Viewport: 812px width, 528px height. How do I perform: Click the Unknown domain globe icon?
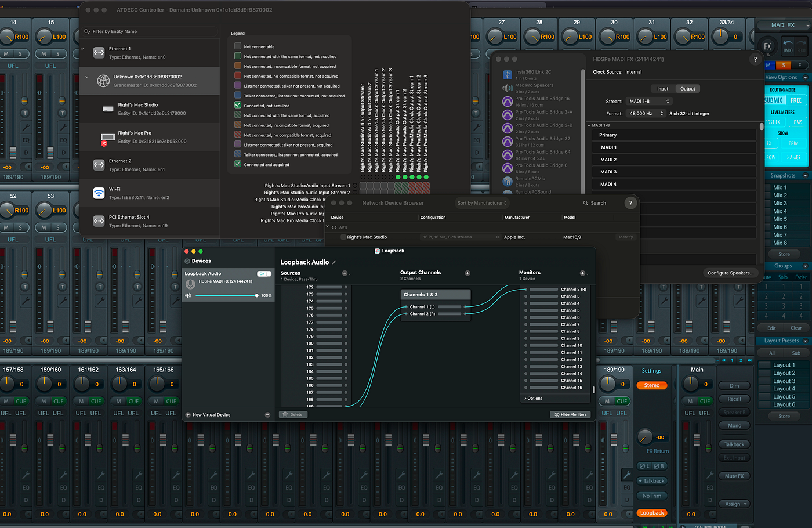coord(103,81)
